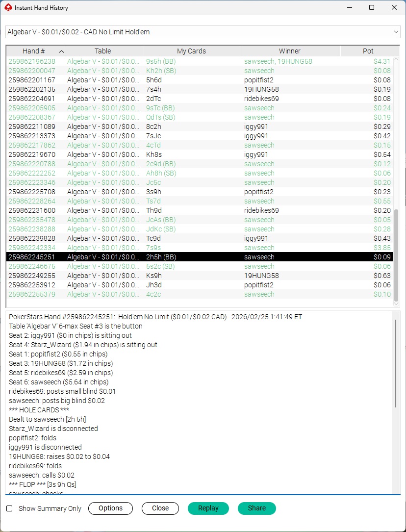The image size is (406, 532).
Task: Select hand 259862225708
Action: click(200, 192)
